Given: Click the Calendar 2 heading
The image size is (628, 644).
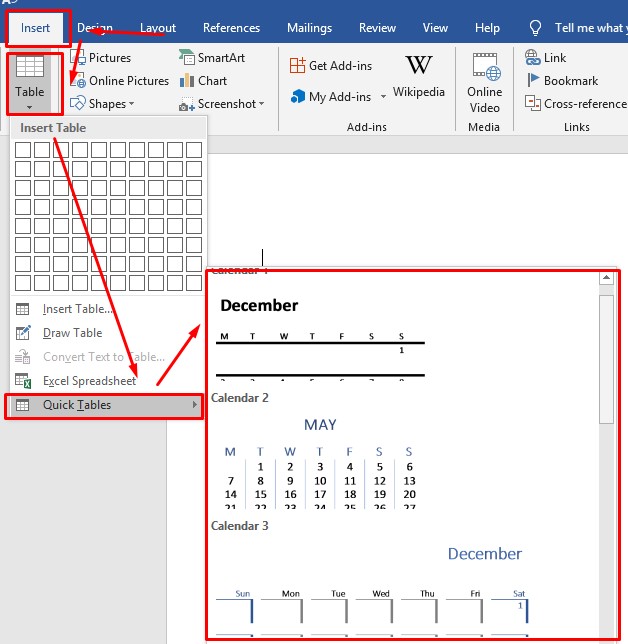Looking at the screenshot, I should click(239, 398).
